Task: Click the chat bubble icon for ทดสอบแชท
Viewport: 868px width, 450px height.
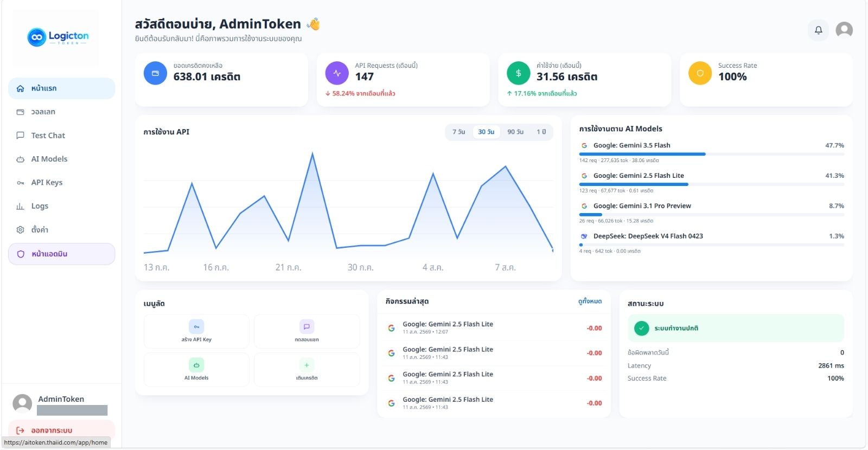Action: [x=307, y=326]
